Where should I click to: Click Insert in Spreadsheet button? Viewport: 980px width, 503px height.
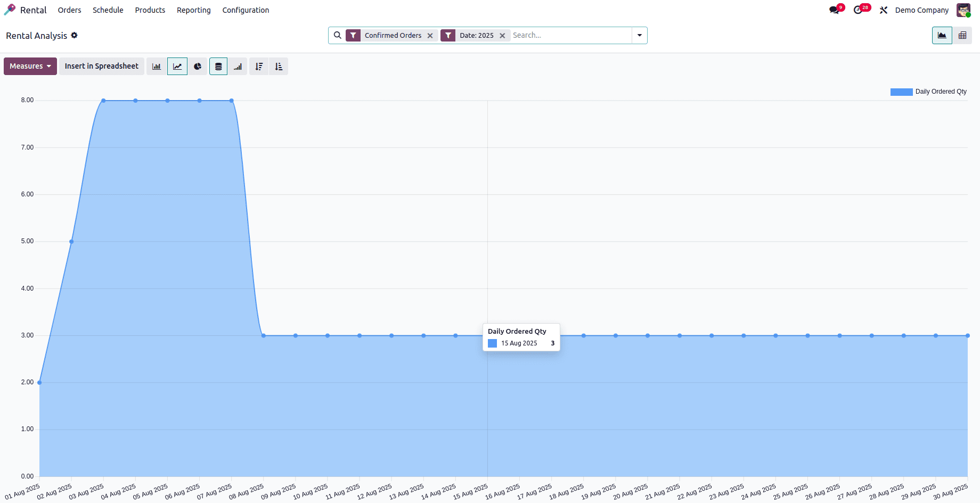pos(102,67)
